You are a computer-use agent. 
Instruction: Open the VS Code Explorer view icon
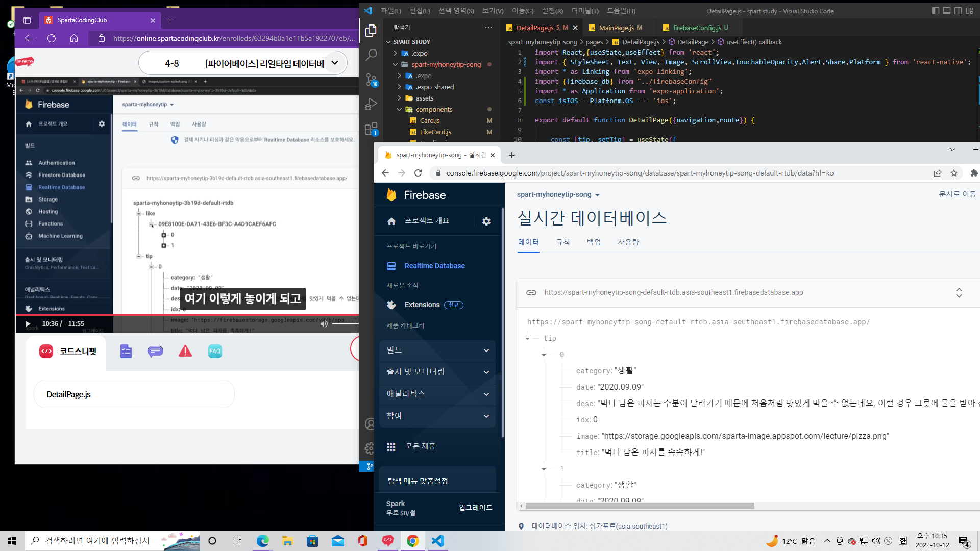(x=371, y=31)
